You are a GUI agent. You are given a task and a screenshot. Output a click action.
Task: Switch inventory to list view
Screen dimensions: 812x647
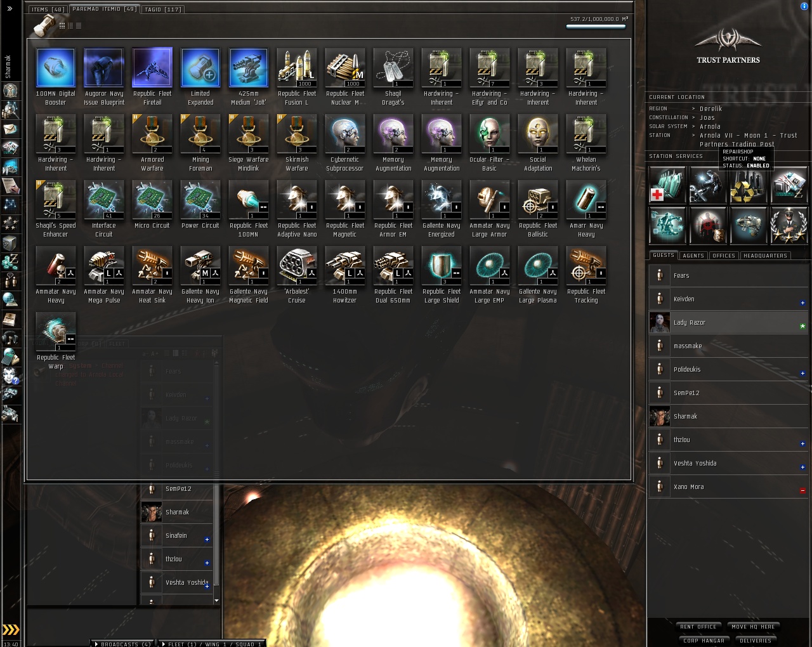[x=79, y=25]
